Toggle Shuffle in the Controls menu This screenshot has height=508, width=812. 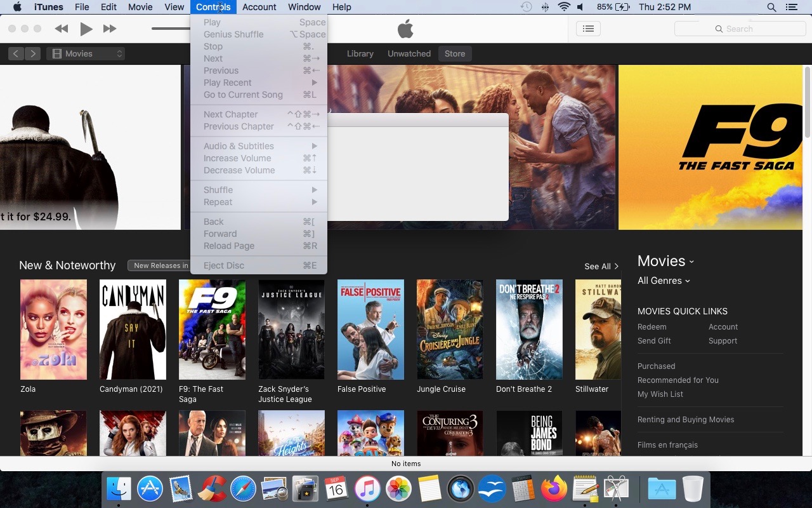(218, 189)
